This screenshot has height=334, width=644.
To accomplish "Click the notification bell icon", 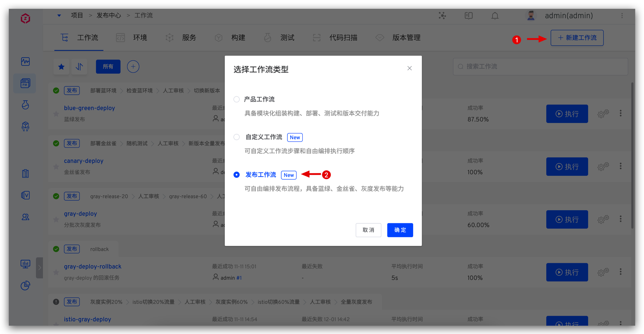I will 495,16.
